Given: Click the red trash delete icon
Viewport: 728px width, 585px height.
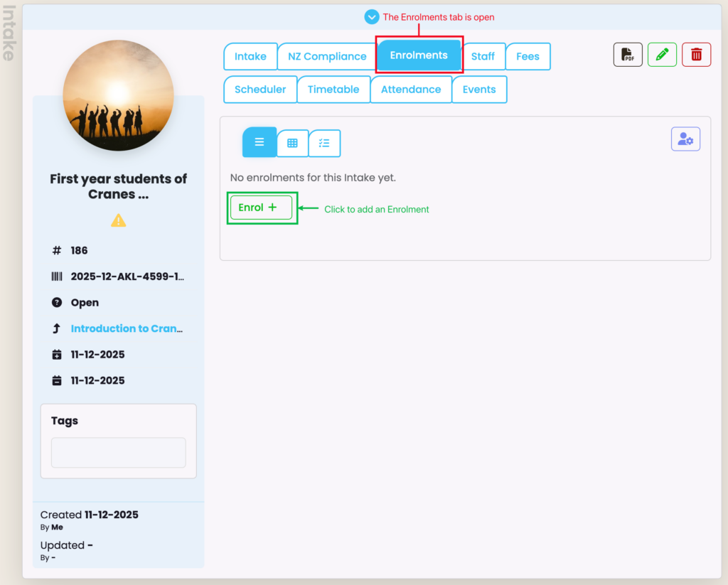Looking at the screenshot, I should (696, 55).
